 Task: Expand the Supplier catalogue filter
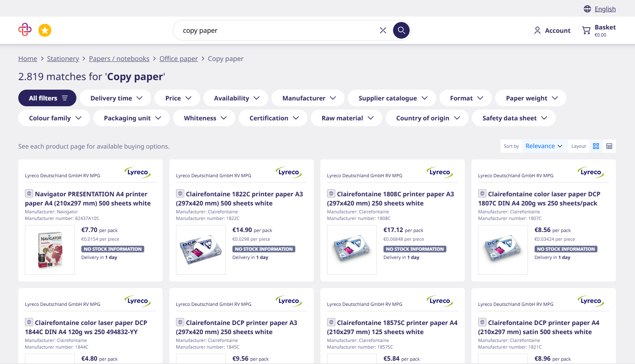point(392,98)
